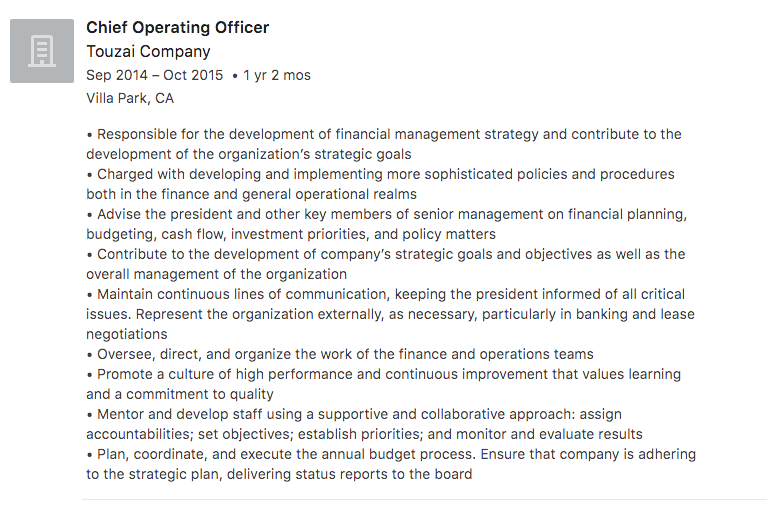Click the Sep 2014 – Oct 2015 date range

[155, 75]
